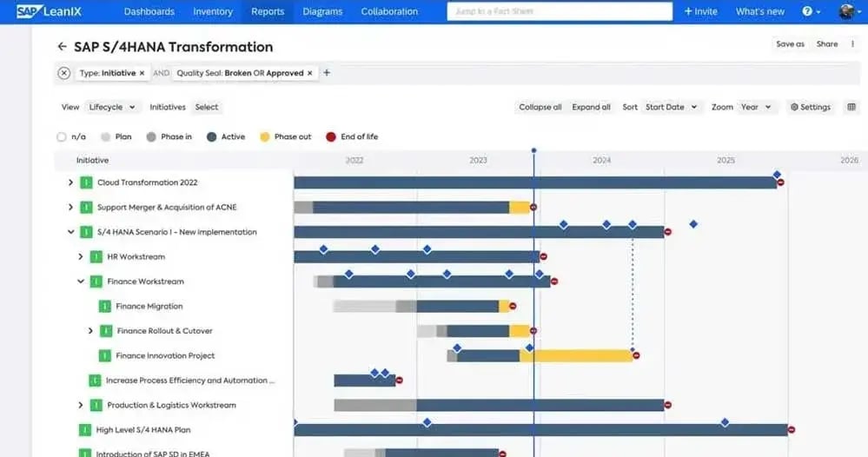
Task: Click the end-of-life marker on High Level S/4 HANA Plan
Action: (792, 430)
